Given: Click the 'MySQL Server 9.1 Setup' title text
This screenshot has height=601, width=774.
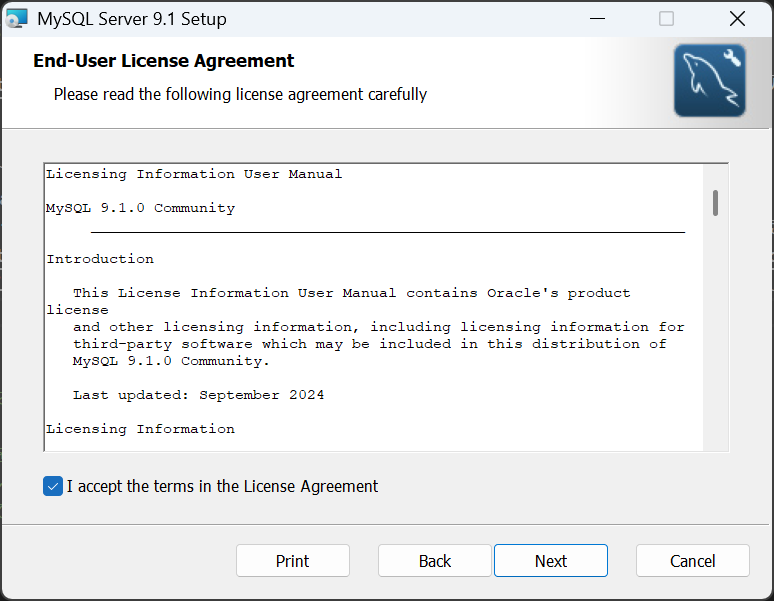Looking at the screenshot, I should pos(132,19).
